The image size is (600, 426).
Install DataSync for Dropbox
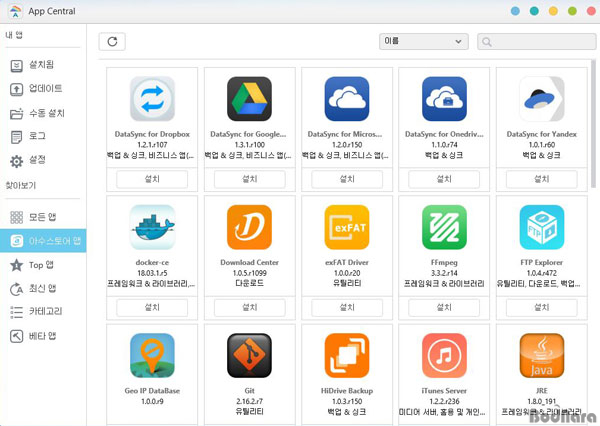tap(152, 179)
